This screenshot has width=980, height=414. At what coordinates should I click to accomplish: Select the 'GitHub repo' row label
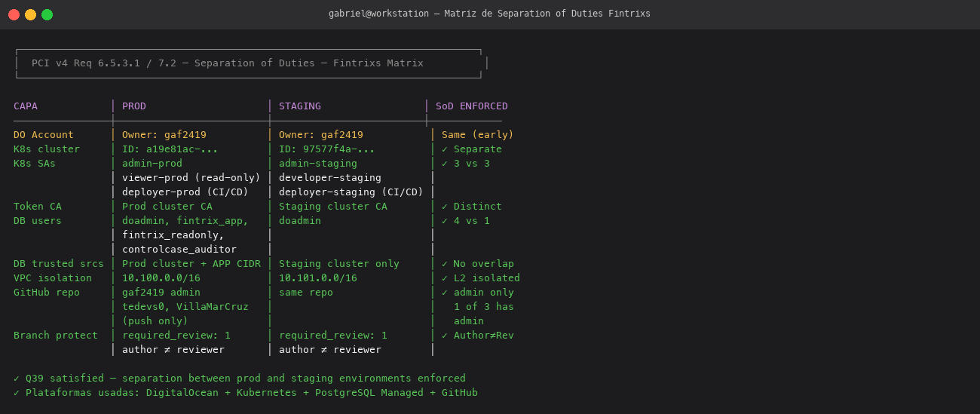click(x=47, y=293)
